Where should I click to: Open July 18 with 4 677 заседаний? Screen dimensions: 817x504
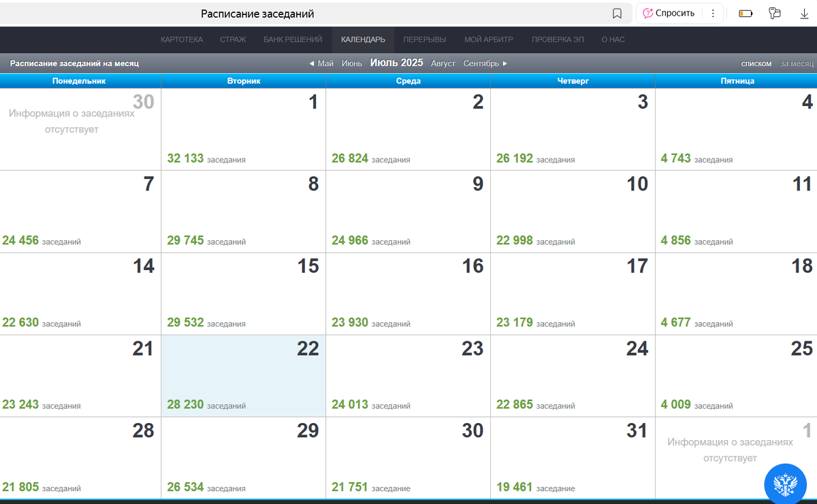[x=737, y=294]
